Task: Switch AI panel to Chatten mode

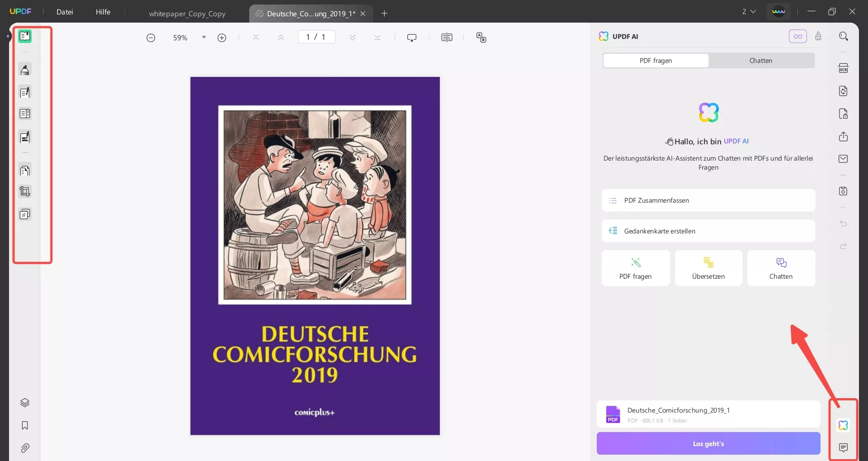Action: tap(761, 60)
